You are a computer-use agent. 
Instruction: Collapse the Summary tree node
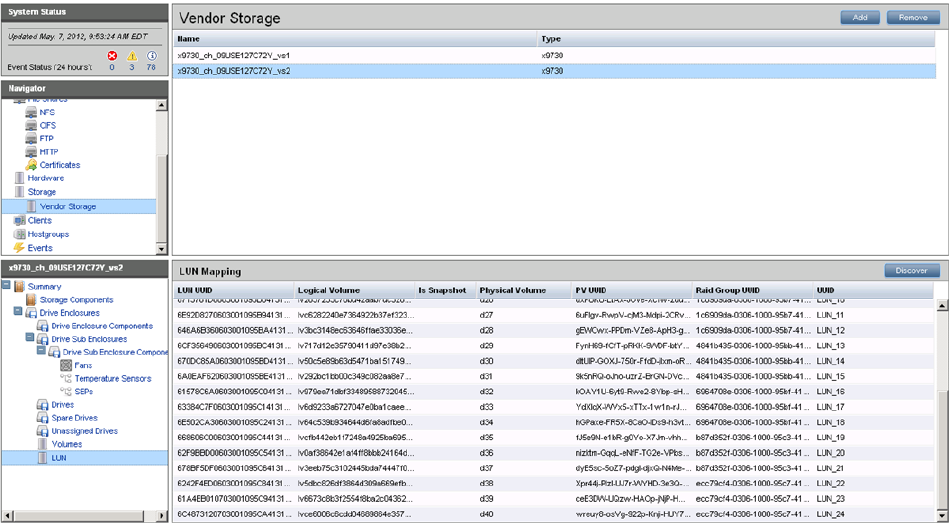(x=6, y=287)
